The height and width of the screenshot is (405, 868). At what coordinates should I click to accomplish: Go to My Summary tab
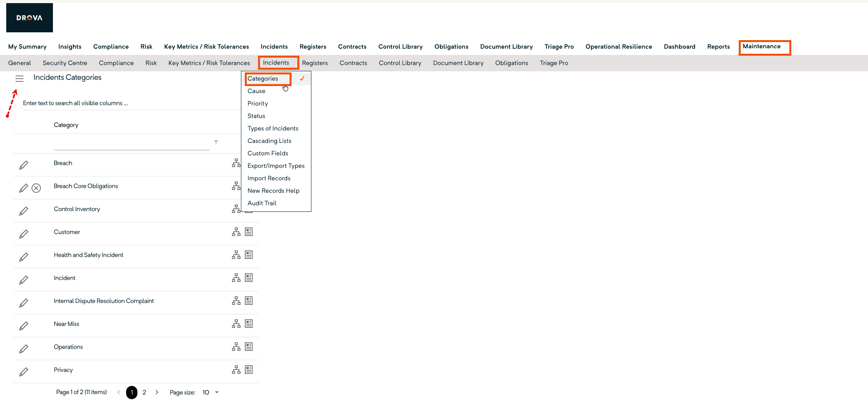point(27,47)
